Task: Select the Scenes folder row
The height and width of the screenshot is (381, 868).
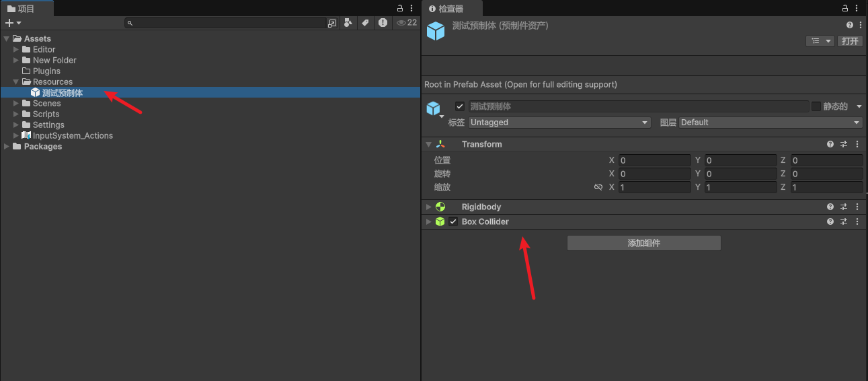Action: [210, 104]
